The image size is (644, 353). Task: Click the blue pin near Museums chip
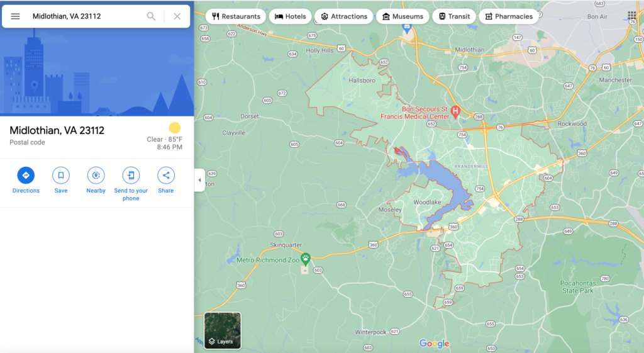tap(407, 29)
